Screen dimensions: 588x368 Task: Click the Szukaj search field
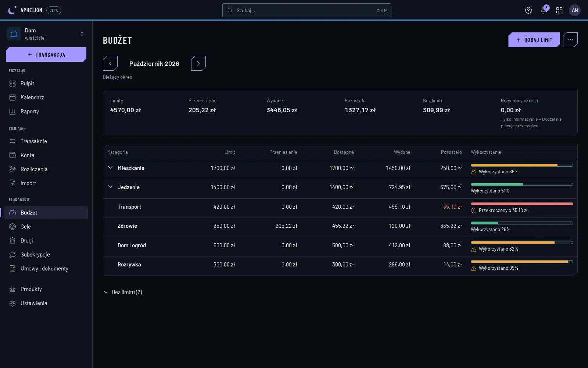point(307,10)
